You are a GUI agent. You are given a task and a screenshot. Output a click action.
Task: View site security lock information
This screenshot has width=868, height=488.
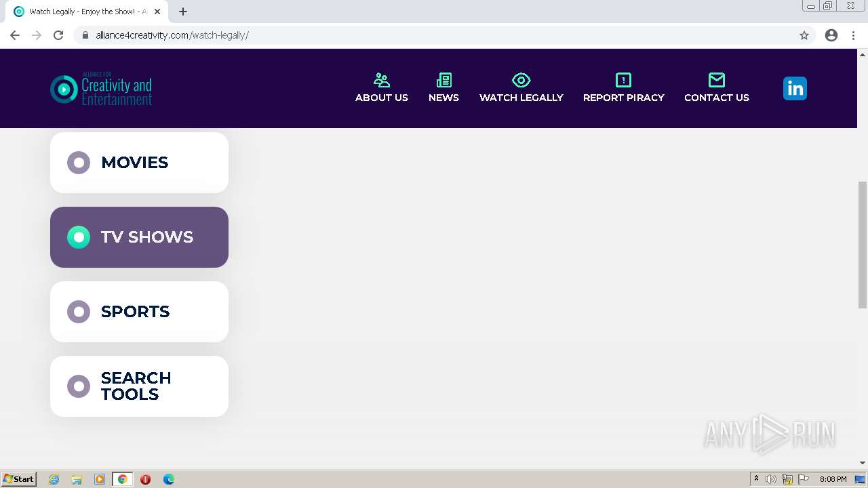click(x=85, y=35)
